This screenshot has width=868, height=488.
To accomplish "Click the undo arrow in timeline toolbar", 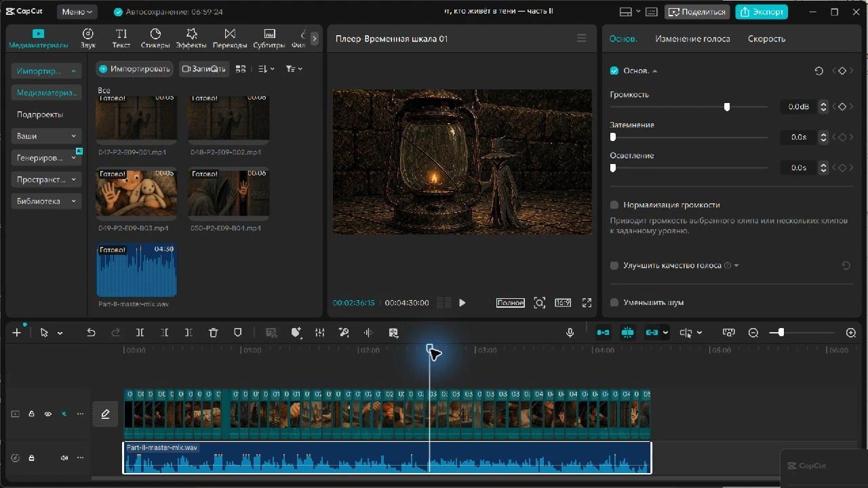I will [91, 333].
